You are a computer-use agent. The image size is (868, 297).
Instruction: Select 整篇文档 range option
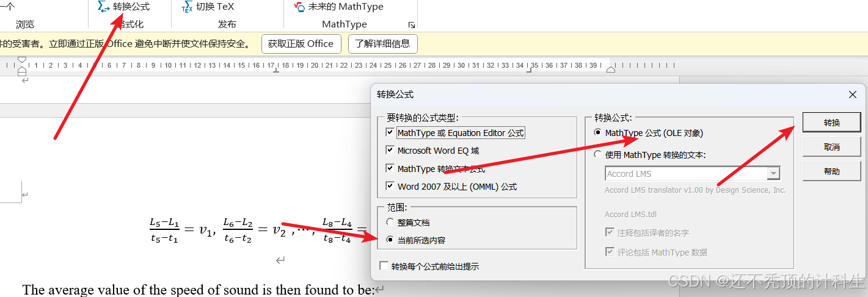(391, 223)
